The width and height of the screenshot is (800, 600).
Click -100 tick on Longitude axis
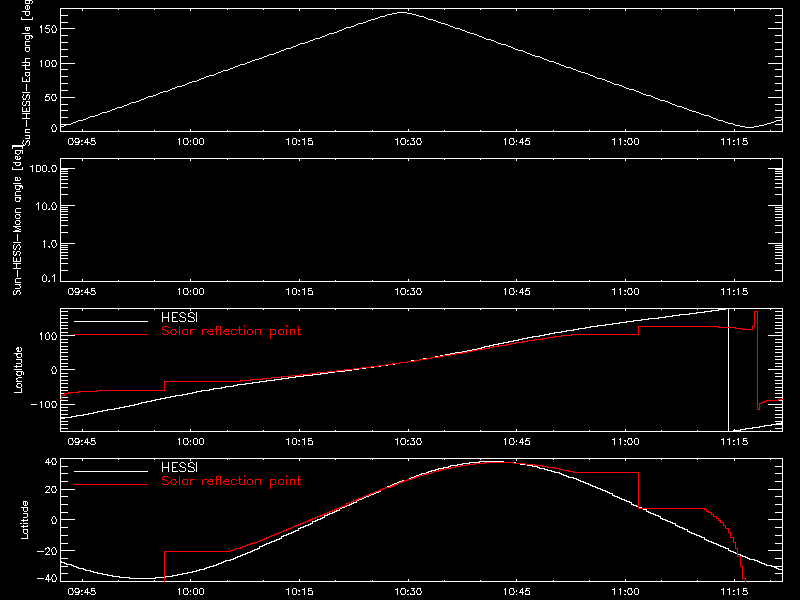point(44,404)
